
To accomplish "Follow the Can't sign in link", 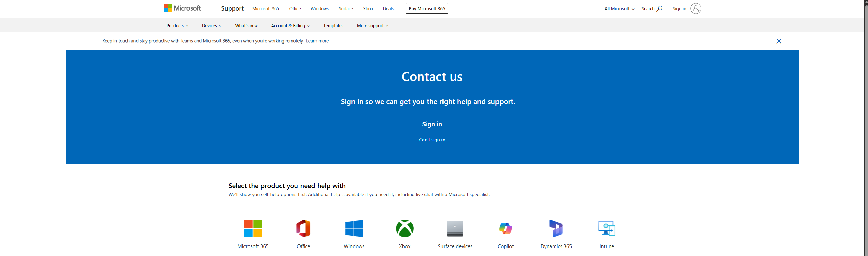I will point(432,140).
